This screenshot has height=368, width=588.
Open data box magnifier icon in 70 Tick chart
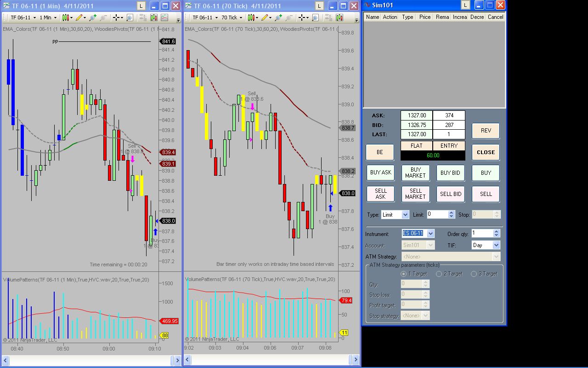[315, 17]
